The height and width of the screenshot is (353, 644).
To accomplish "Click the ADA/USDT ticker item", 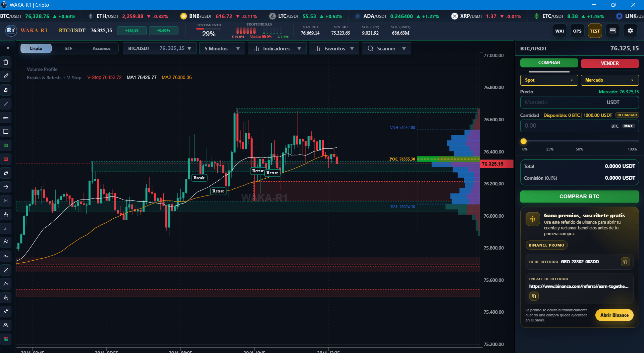I will click(x=397, y=16).
